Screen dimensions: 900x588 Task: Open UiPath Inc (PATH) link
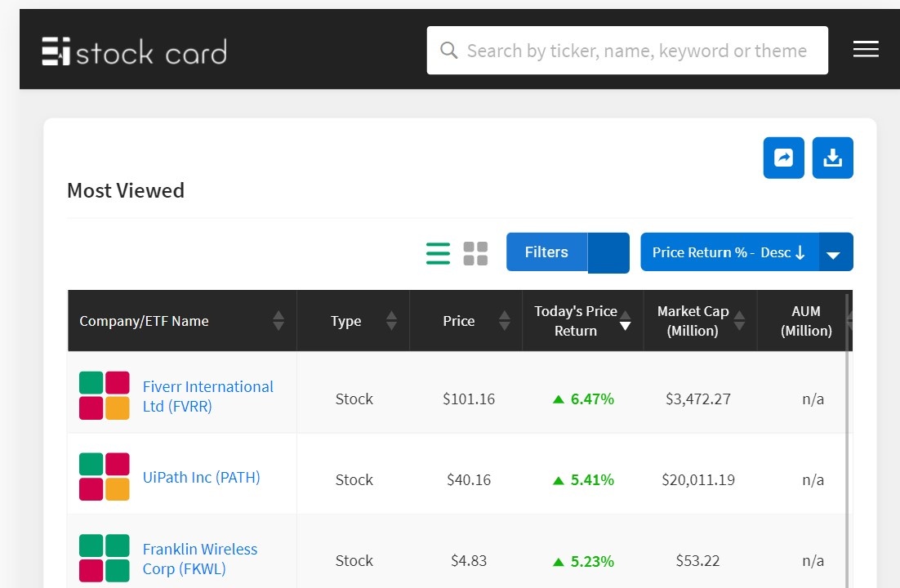click(x=201, y=478)
